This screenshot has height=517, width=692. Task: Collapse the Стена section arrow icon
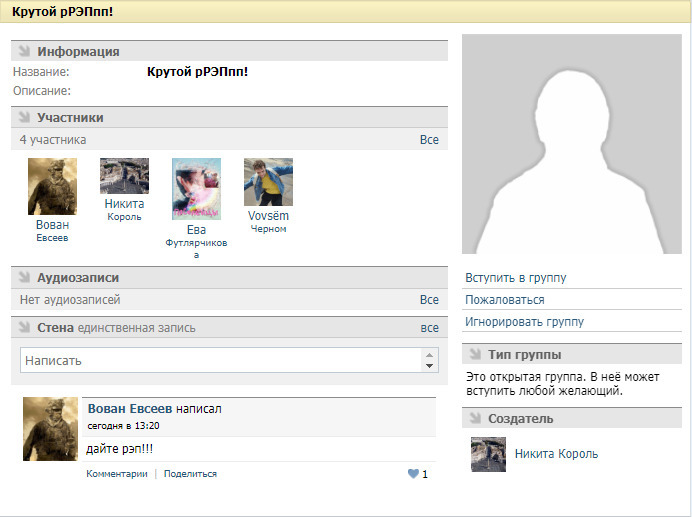click(24, 327)
